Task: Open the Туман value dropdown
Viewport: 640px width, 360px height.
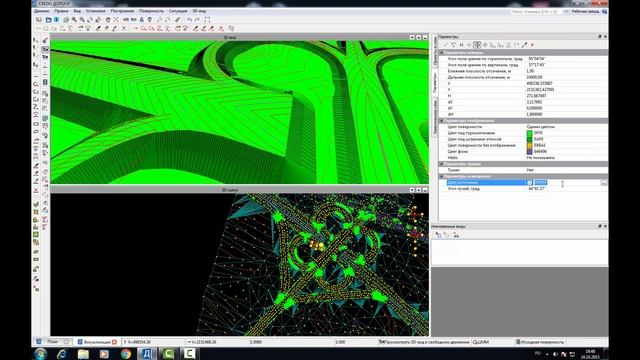Action: point(566,170)
